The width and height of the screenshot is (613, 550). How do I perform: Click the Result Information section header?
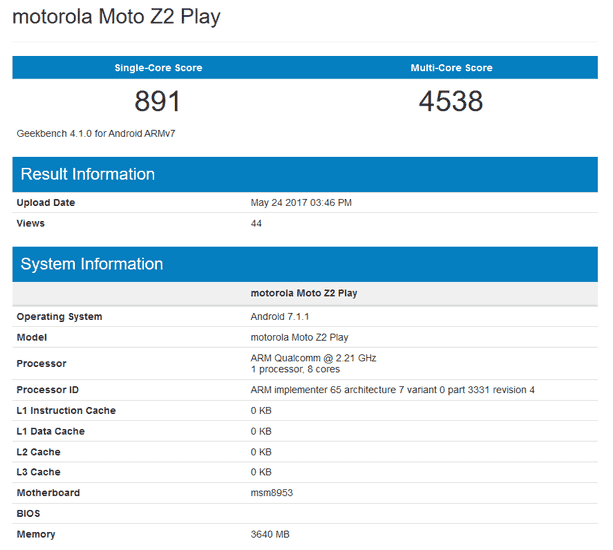pyautogui.click(x=88, y=174)
